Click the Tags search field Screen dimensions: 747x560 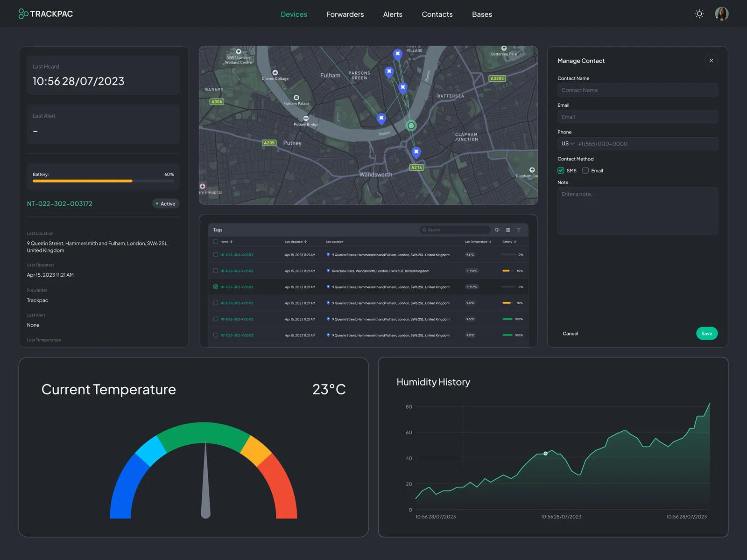tap(455, 230)
